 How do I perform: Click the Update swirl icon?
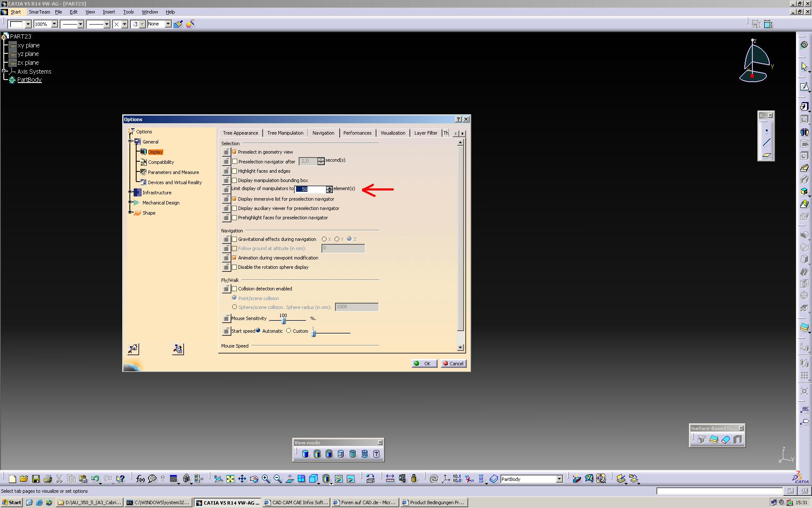[x=433, y=479]
